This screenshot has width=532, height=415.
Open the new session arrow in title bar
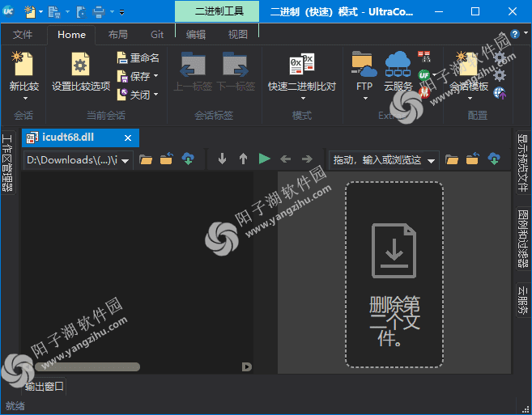coord(41,12)
